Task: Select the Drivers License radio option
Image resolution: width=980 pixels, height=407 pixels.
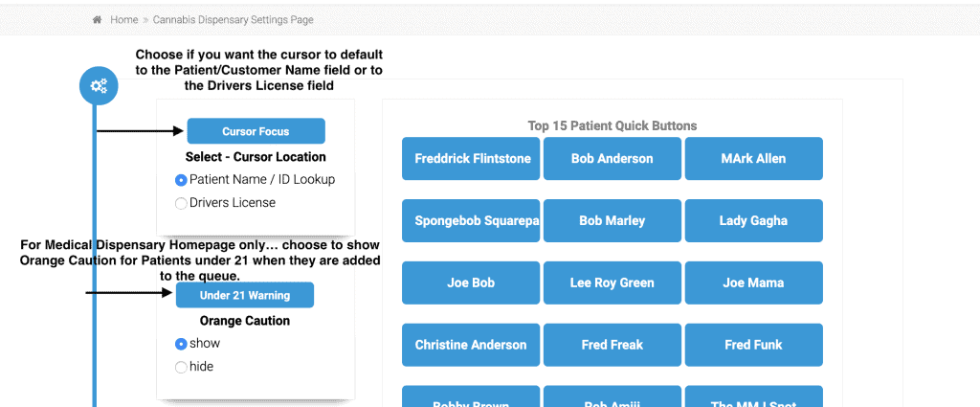Action: (x=181, y=203)
